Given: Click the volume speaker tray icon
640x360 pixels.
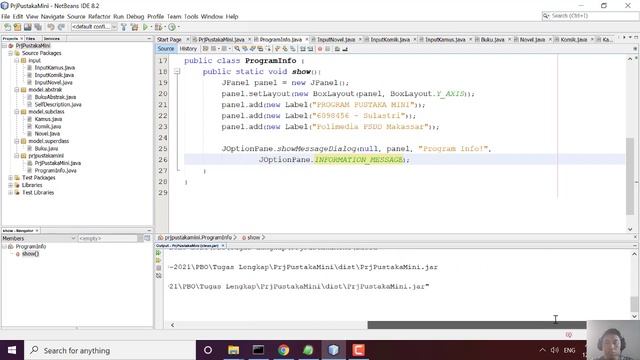Looking at the screenshot, I should (x=554, y=350).
